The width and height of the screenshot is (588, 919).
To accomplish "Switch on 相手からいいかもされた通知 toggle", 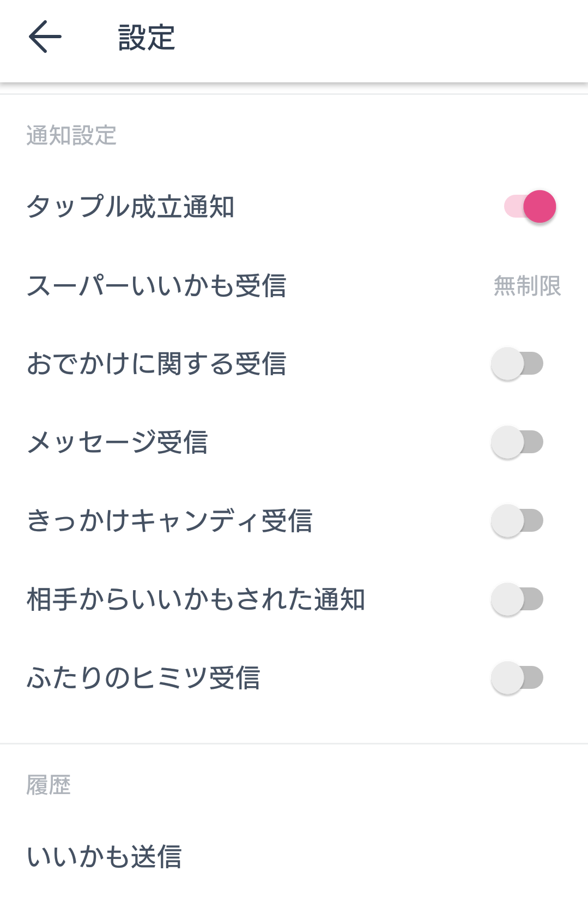I will click(x=517, y=599).
